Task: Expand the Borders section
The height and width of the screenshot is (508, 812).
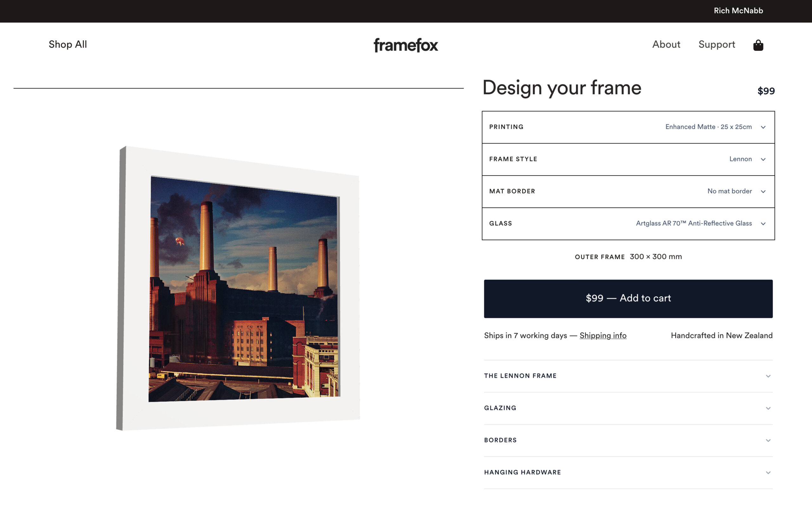Action: pyautogui.click(x=628, y=440)
